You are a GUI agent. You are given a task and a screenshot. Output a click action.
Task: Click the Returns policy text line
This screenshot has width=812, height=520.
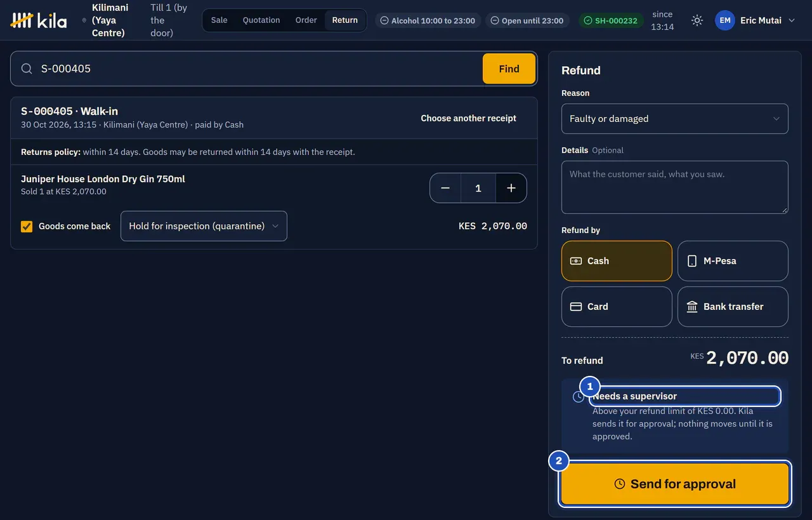[188, 152]
